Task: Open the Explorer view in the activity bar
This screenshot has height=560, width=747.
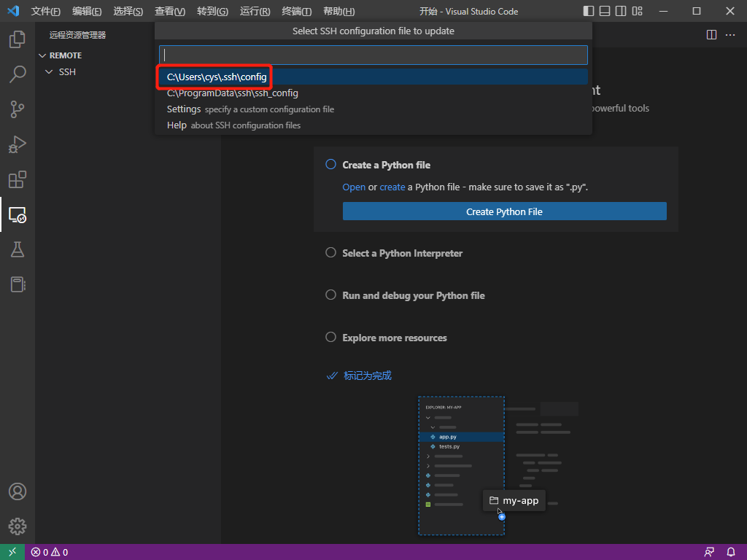Action: (x=17, y=39)
